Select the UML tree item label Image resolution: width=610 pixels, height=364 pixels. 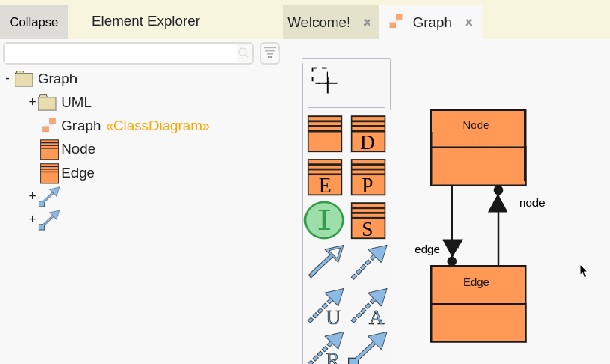(77, 103)
